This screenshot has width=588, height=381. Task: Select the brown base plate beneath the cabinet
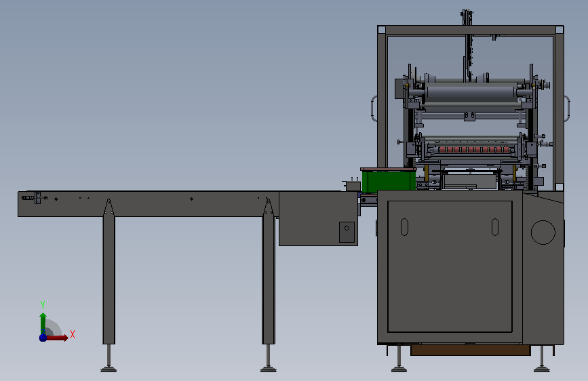470,350
